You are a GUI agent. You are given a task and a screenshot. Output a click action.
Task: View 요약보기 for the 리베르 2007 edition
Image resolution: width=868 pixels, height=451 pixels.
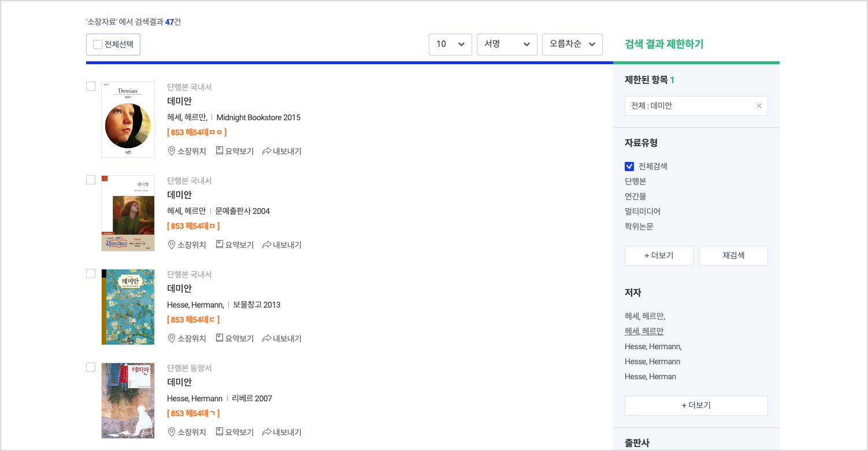click(x=235, y=432)
